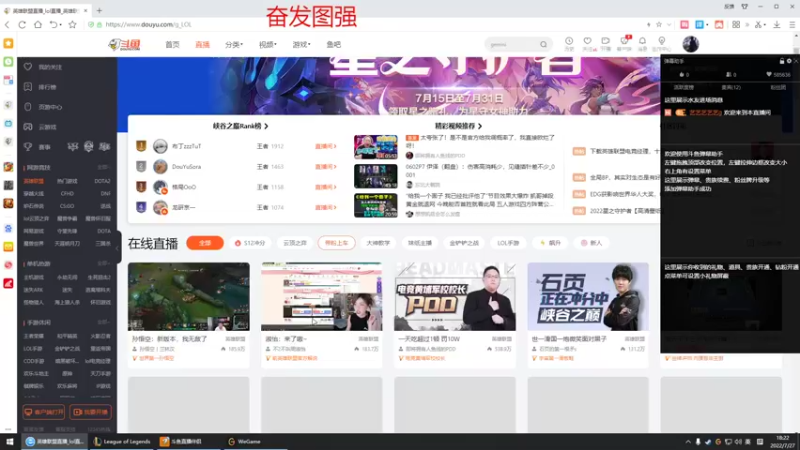The width and height of the screenshot is (800, 450).
Task: Open the user avatar in header
Action: click(x=690, y=44)
